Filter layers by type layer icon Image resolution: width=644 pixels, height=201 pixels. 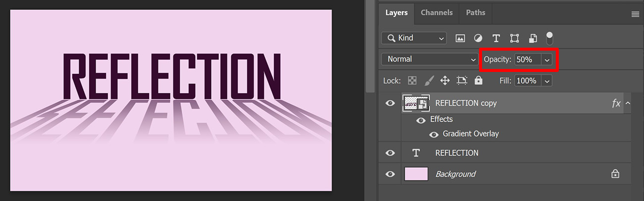496,38
